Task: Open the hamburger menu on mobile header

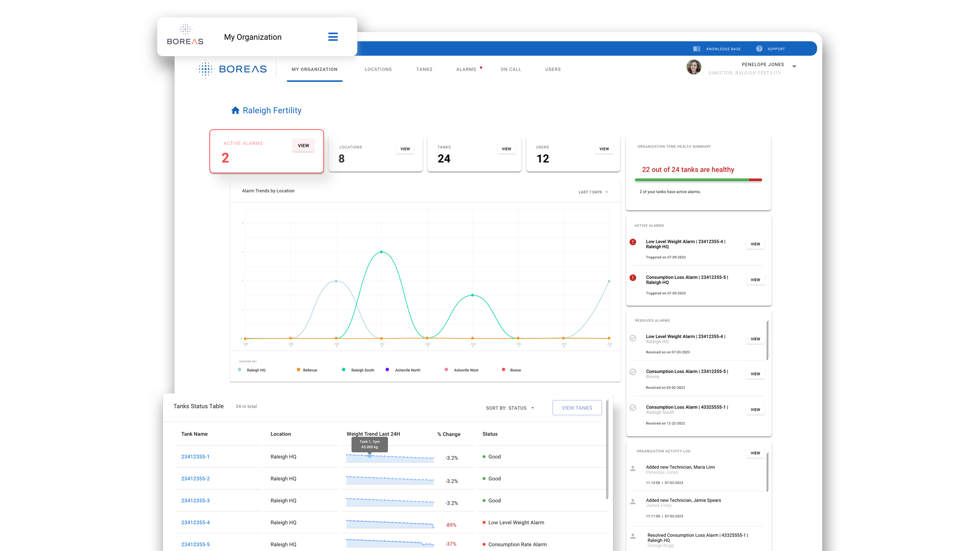Action: click(x=333, y=37)
